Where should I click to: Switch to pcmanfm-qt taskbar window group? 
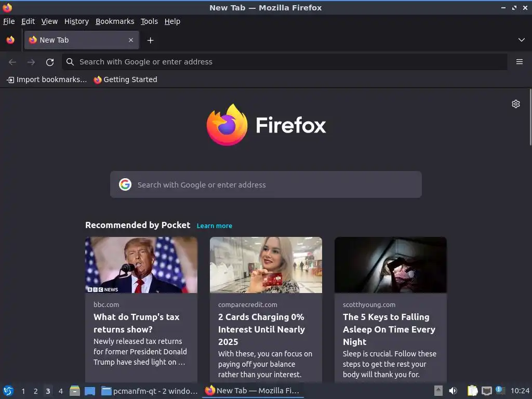149,391
